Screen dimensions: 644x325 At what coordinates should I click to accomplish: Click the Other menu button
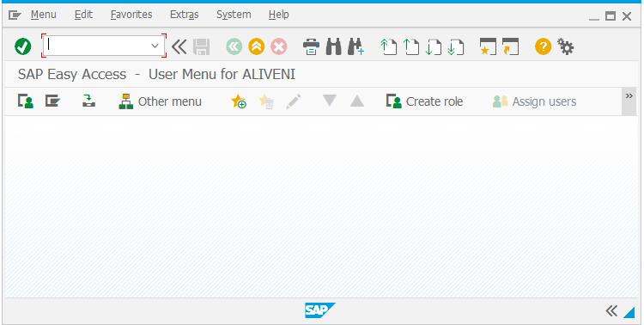tap(161, 101)
